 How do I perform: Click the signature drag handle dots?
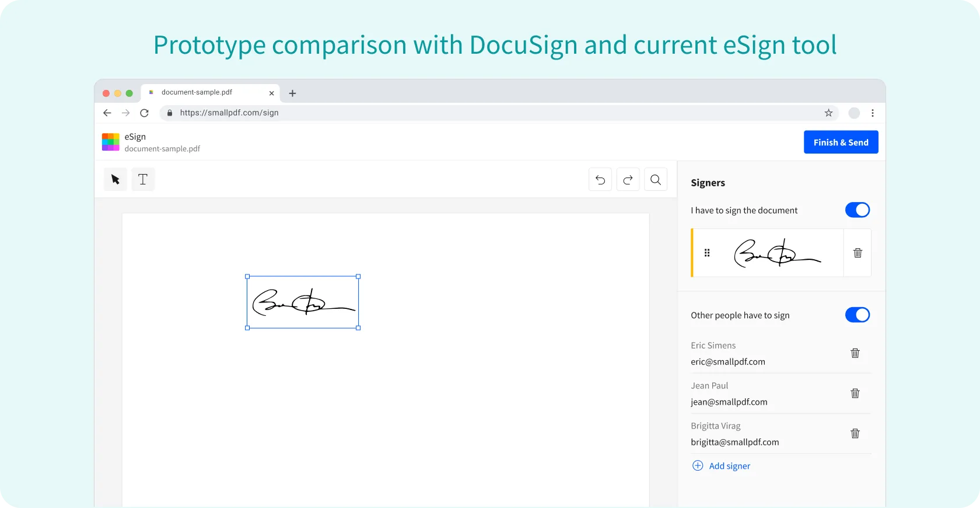click(707, 253)
